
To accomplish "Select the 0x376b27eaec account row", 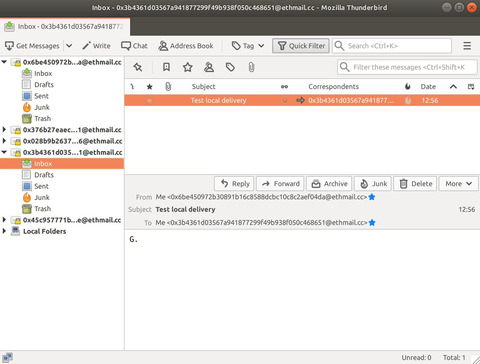I will point(62,130).
